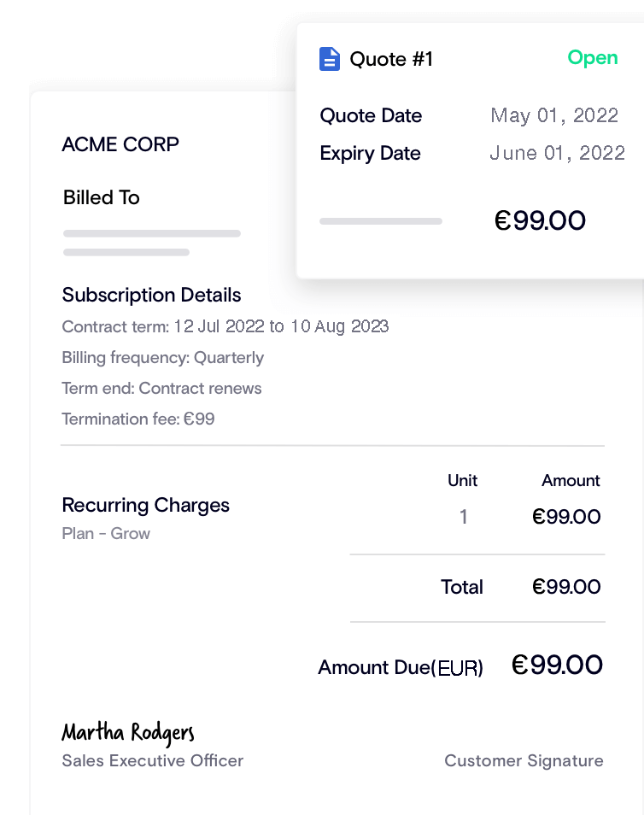Click the Expiry Date label
644x815 pixels.
tap(370, 154)
